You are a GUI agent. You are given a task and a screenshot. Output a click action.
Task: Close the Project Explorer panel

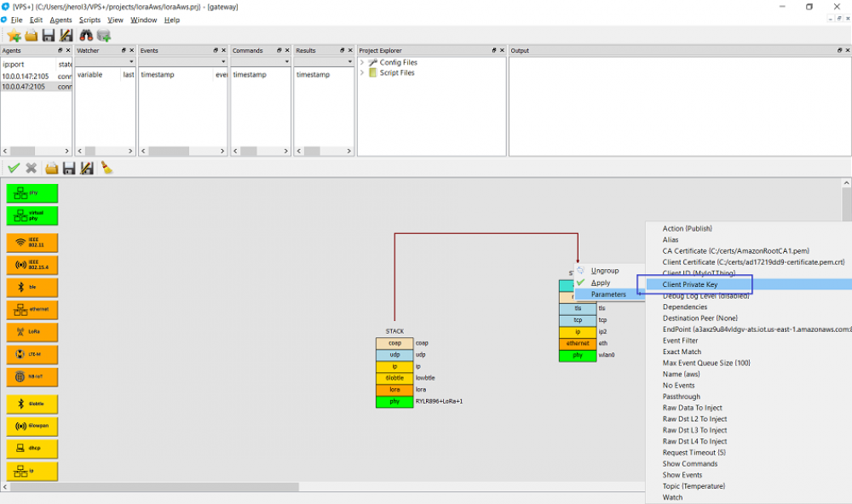point(502,50)
